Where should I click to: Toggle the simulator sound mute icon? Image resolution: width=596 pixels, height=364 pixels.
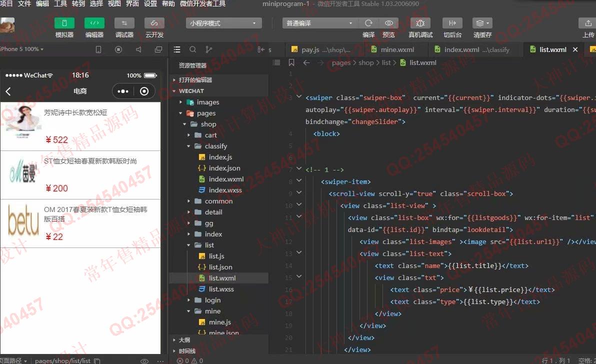coord(138,49)
